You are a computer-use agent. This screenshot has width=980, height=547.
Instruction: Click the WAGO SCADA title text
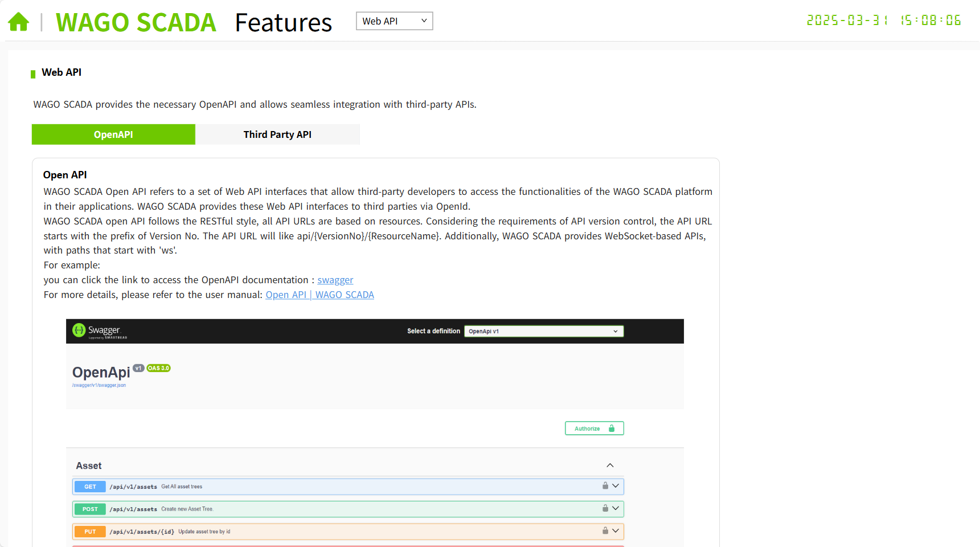[x=136, y=23]
